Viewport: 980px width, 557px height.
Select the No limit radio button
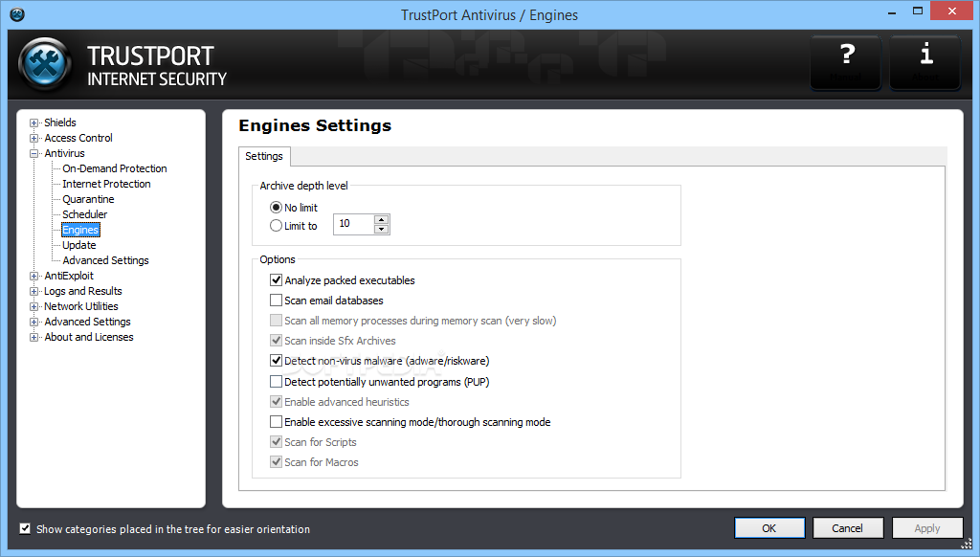tap(277, 208)
